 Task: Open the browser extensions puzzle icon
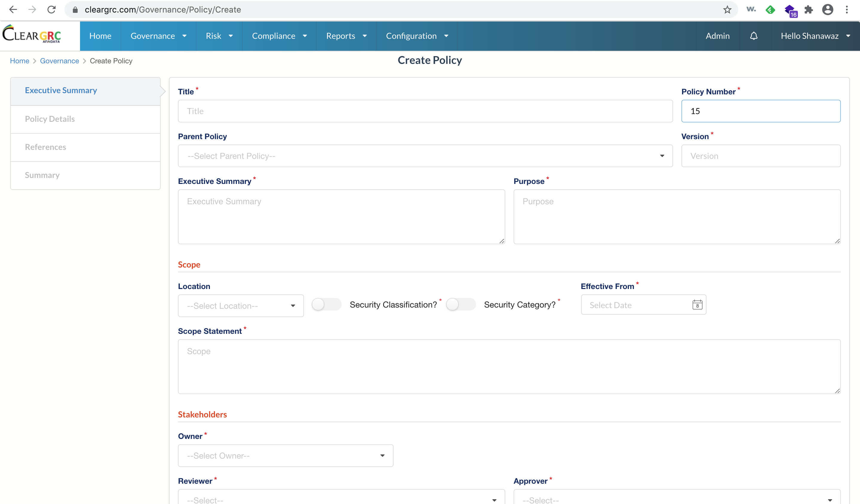point(808,10)
